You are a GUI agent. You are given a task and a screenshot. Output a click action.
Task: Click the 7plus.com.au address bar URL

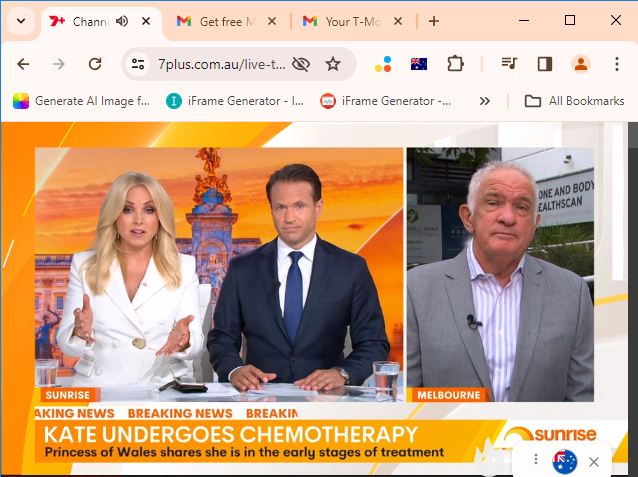(x=221, y=64)
